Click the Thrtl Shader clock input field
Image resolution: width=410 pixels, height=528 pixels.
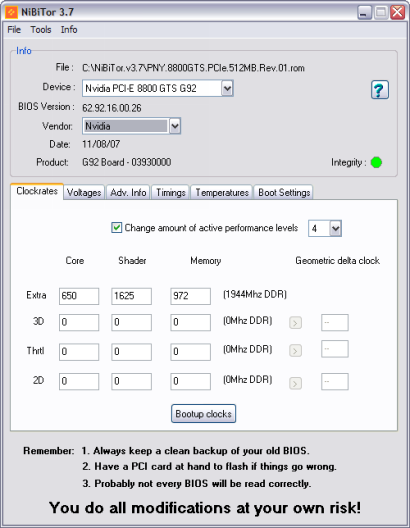131,352
